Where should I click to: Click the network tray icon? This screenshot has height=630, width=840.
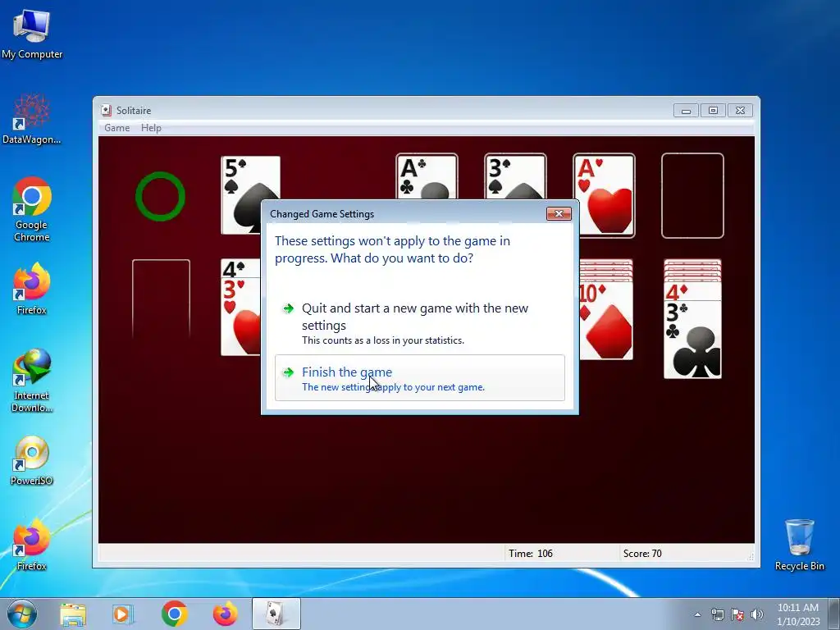[717, 614]
